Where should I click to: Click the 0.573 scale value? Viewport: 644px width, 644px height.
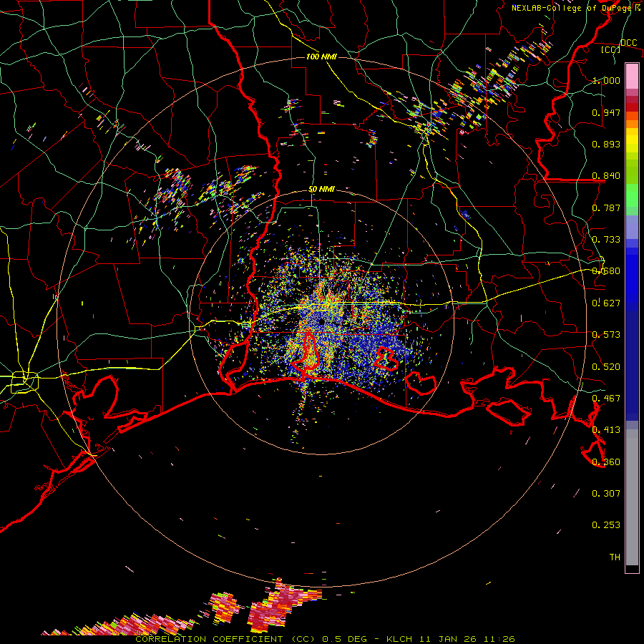[x=606, y=335]
